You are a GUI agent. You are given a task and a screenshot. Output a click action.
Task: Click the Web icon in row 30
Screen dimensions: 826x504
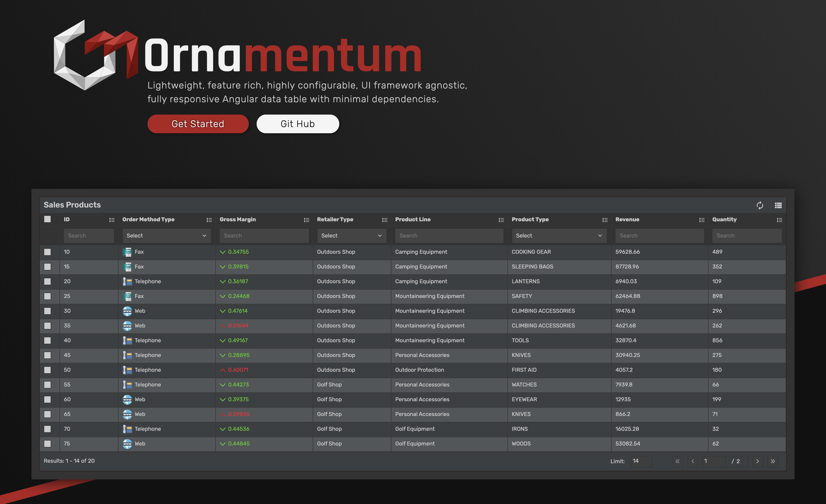point(127,311)
